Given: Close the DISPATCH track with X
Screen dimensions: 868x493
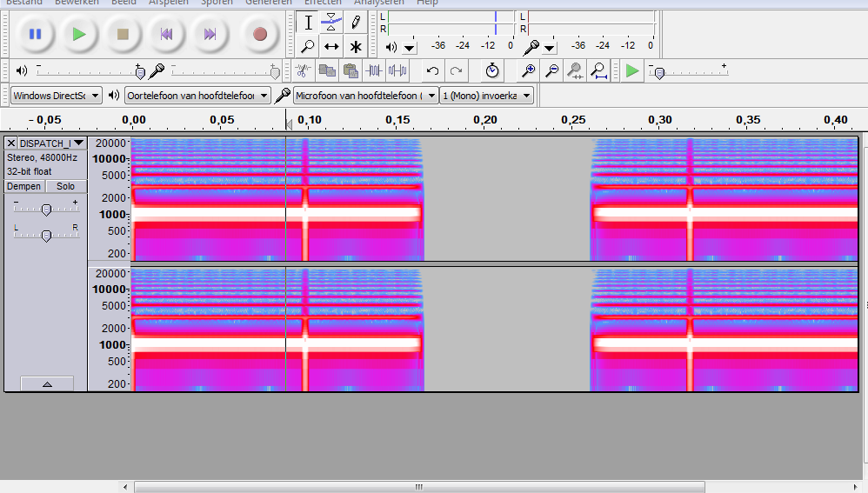Looking at the screenshot, I should [11, 143].
